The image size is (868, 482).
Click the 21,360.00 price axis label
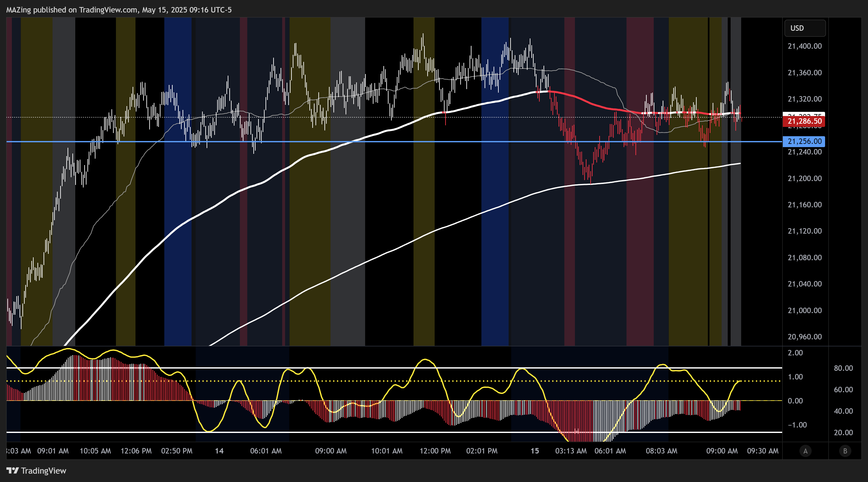tap(805, 73)
